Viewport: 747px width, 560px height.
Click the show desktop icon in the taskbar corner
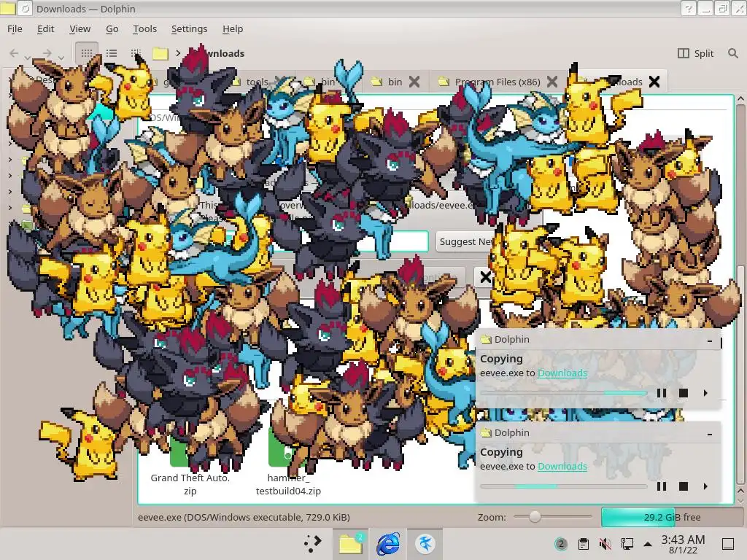click(x=728, y=544)
